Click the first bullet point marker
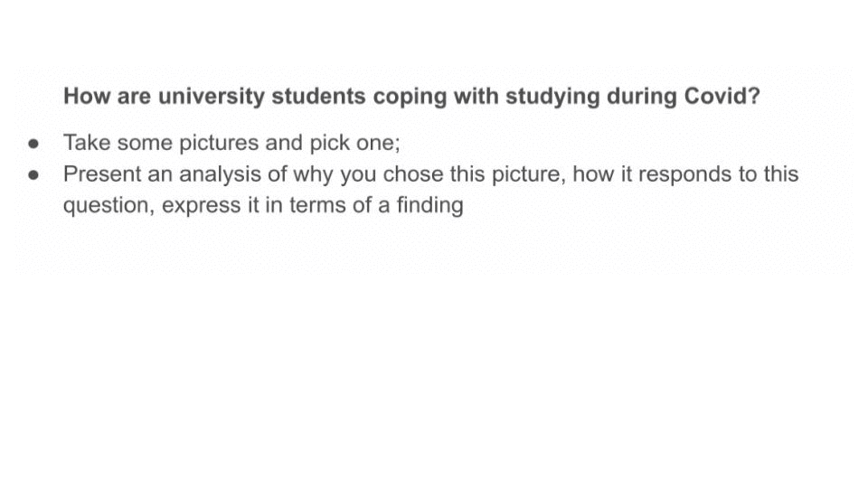 coord(34,144)
